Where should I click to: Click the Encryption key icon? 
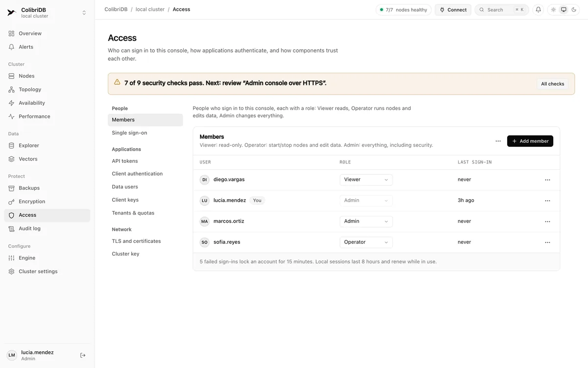[x=12, y=202]
